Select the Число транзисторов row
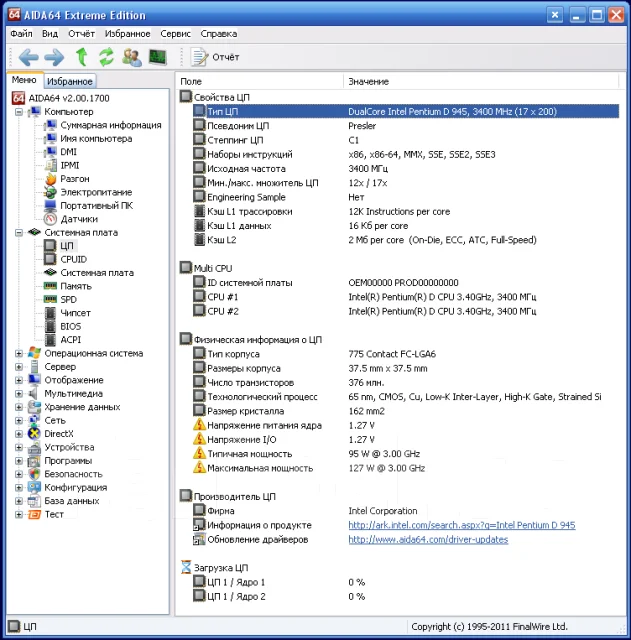This screenshot has height=640, width=631. pyautogui.click(x=406, y=383)
